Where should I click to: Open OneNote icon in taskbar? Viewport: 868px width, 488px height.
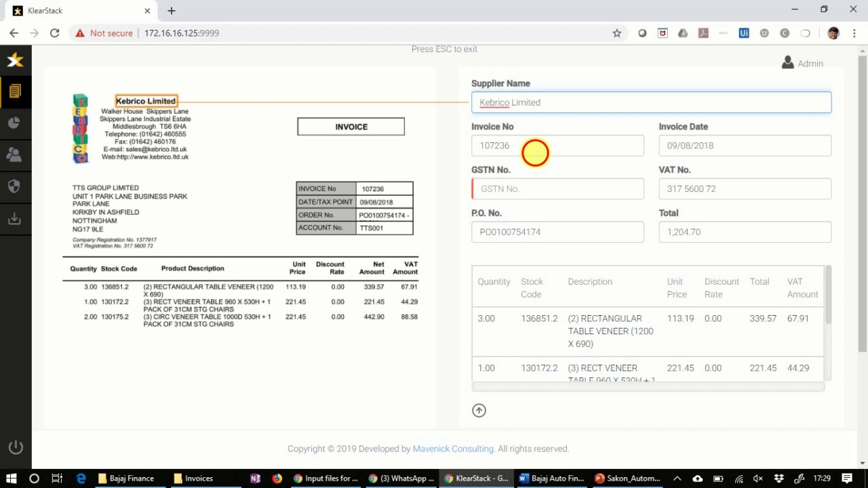coord(255,479)
